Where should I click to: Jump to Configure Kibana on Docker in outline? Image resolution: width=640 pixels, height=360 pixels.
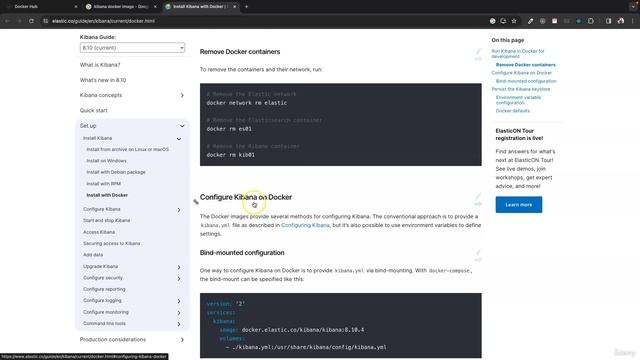point(521,73)
